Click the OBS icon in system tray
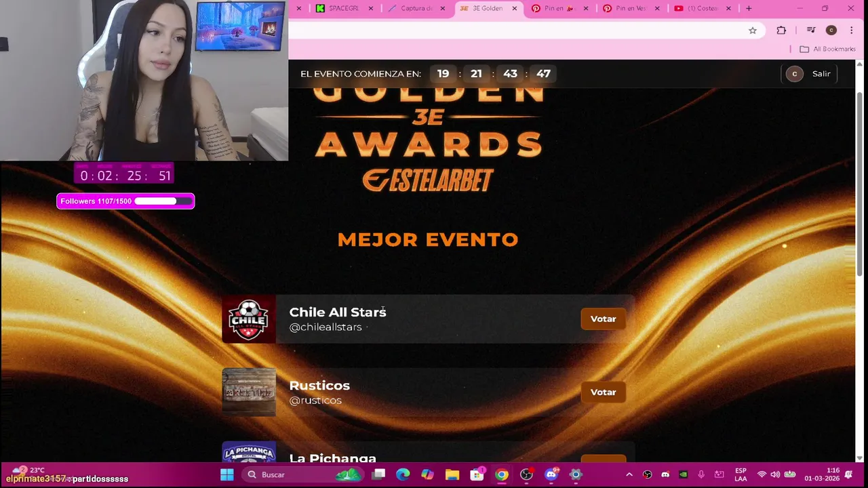868x488 pixels. point(647,474)
